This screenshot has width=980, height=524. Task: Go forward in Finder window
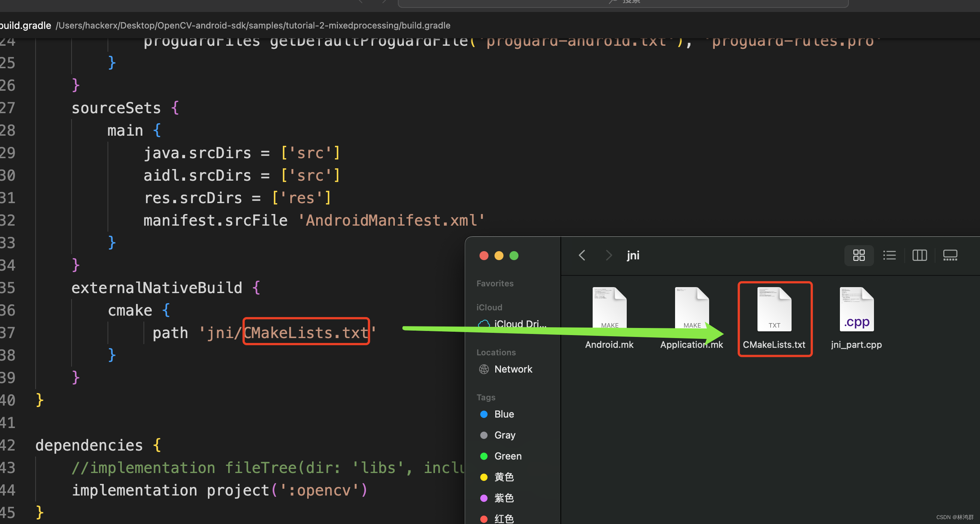coord(609,255)
